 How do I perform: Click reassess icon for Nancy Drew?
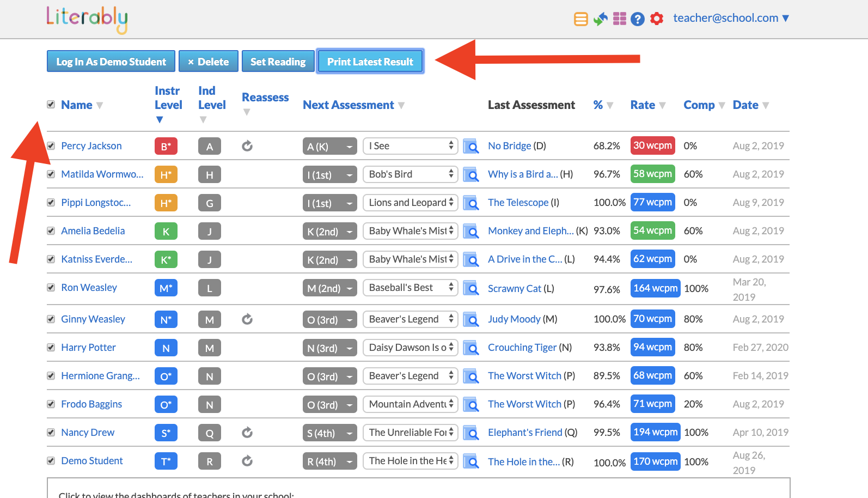point(247,433)
